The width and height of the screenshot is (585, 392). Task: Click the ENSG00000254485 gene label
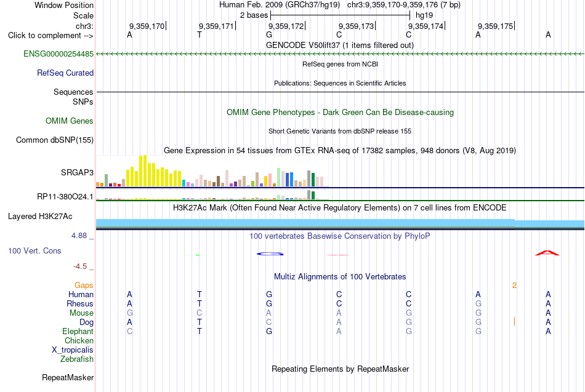tap(58, 54)
